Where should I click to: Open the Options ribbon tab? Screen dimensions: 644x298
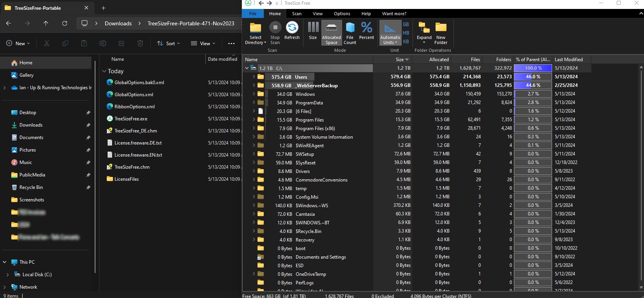point(342,14)
